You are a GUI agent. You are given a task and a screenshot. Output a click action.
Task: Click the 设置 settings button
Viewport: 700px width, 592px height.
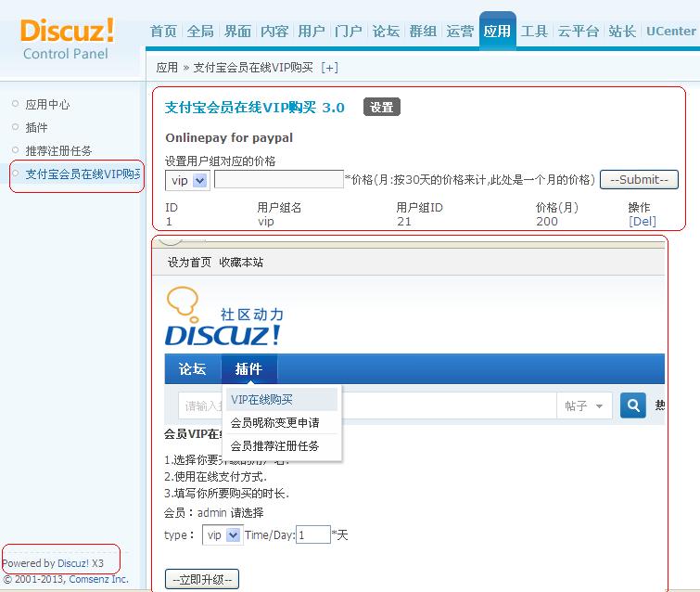click(381, 108)
